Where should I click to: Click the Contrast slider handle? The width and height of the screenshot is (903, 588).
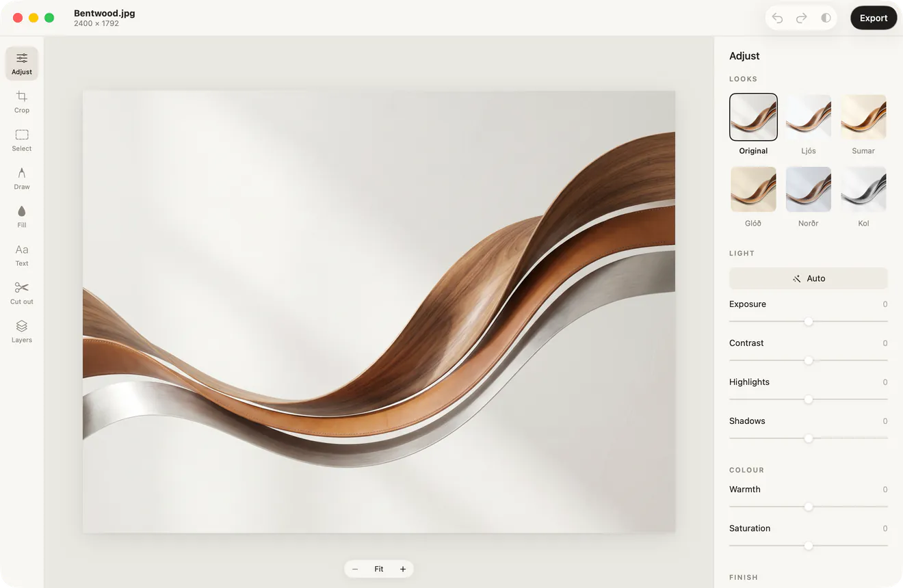tap(809, 360)
